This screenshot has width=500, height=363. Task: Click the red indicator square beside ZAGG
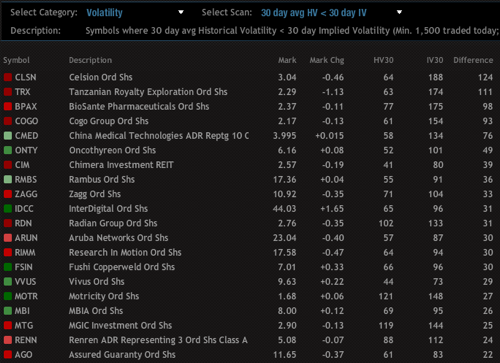tap(8, 194)
